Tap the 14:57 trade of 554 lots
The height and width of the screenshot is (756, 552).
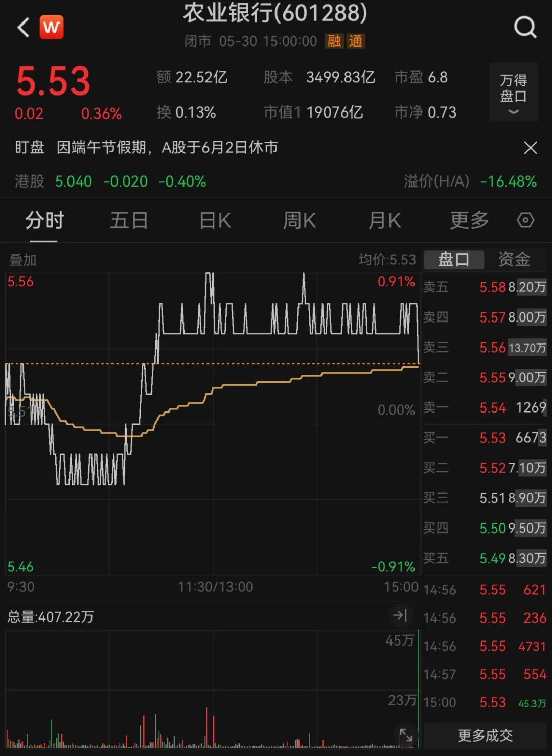coord(485,674)
